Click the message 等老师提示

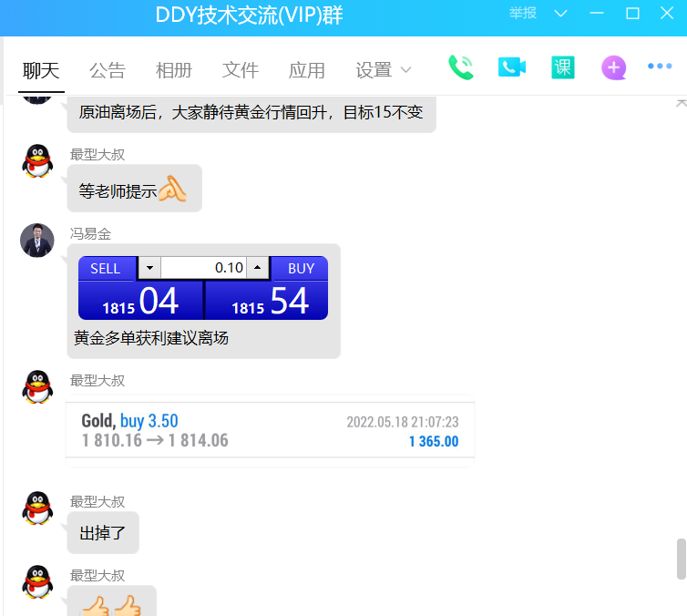[x=134, y=189]
